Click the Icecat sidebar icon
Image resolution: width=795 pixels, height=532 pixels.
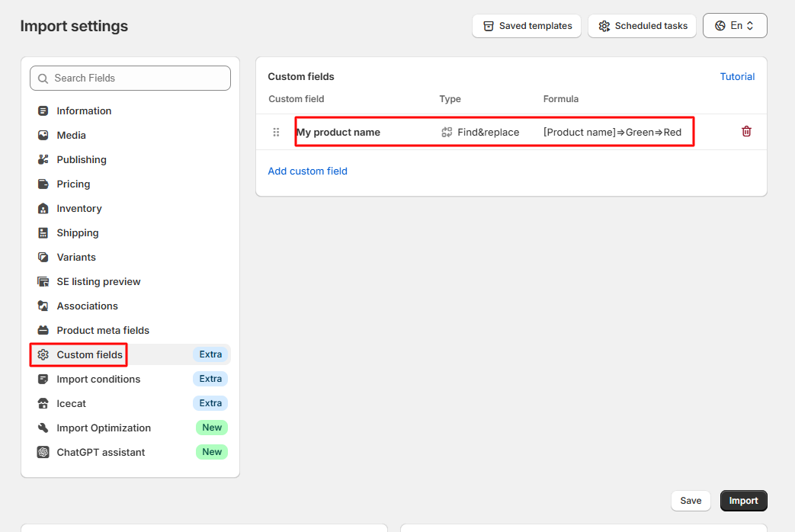(43, 403)
